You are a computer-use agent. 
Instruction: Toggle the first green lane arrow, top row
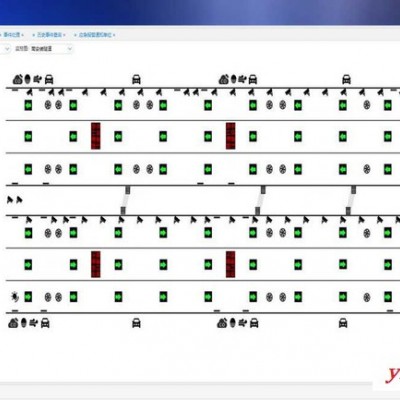click(28, 105)
